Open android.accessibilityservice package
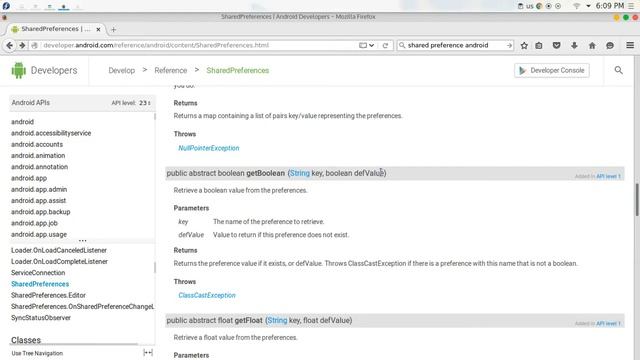This screenshot has height=360, width=640. [x=51, y=133]
